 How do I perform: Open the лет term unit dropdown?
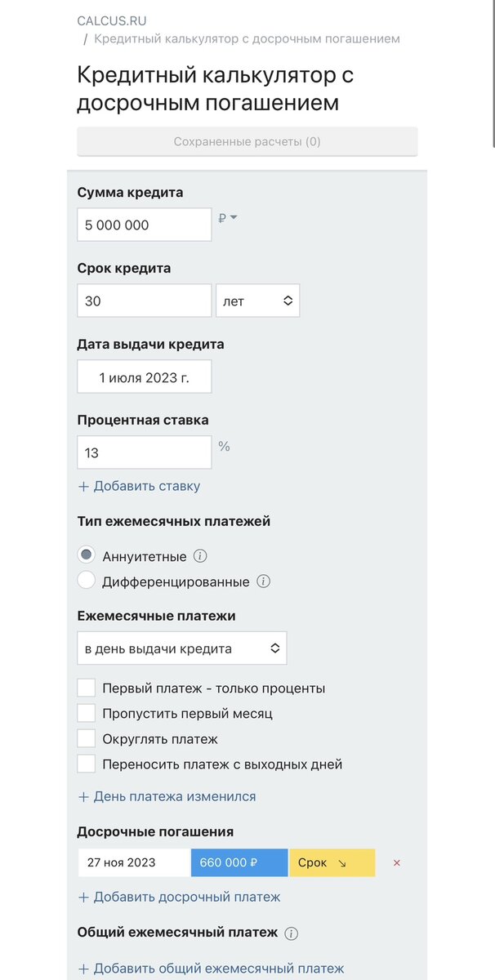[x=257, y=300]
